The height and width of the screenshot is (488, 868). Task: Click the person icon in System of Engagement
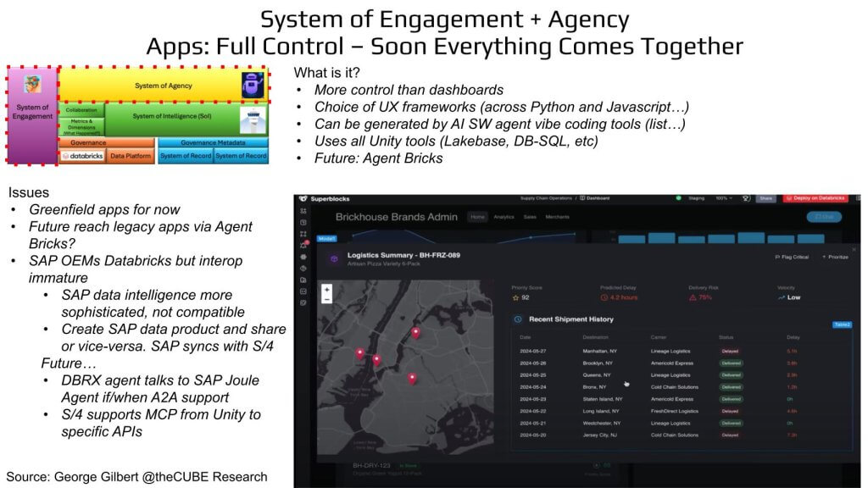(33, 85)
